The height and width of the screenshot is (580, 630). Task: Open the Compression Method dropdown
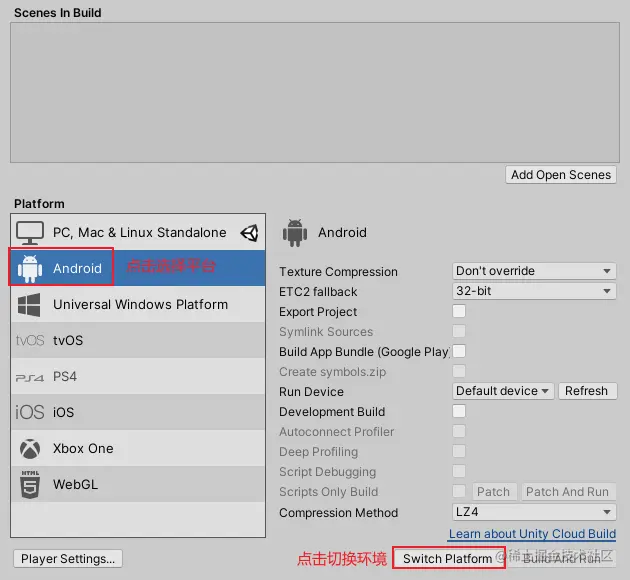[534, 512]
